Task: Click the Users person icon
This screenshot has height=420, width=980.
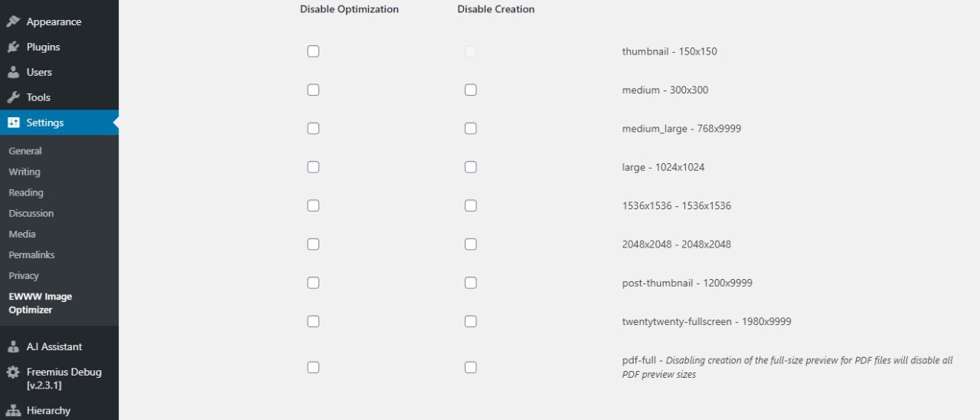Action: coord(13,72)
